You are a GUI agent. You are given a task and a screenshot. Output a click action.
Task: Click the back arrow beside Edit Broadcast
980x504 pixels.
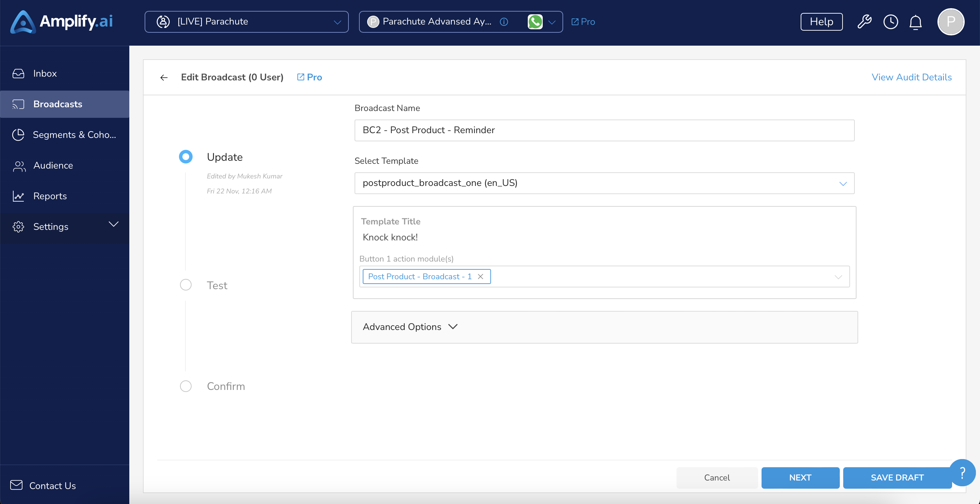[164, 78]
